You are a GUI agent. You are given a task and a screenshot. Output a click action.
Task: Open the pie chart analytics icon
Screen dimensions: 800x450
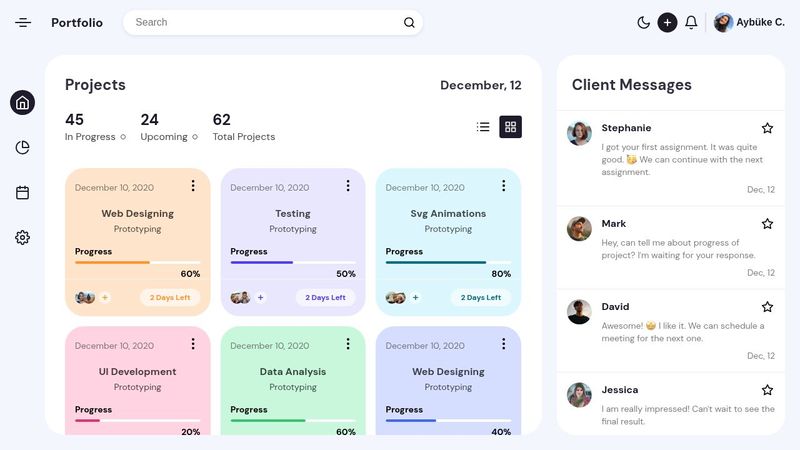tap(22, 147)
